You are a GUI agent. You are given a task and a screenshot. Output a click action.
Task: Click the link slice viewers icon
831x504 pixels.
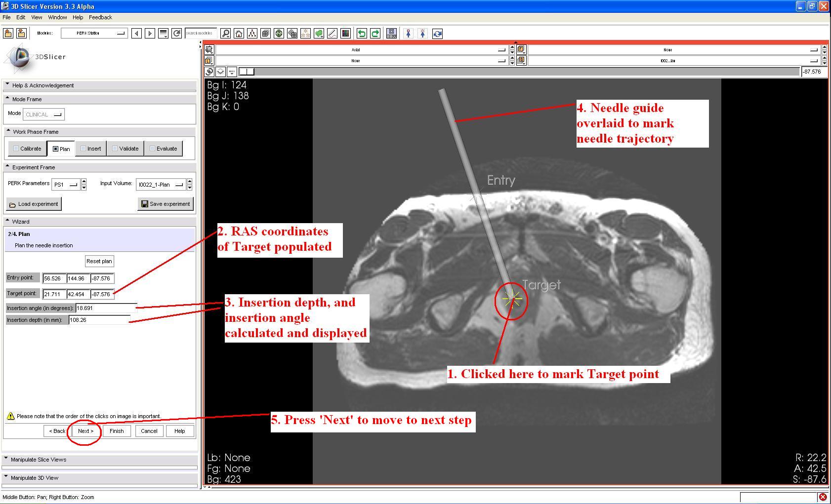pos(209,72)
